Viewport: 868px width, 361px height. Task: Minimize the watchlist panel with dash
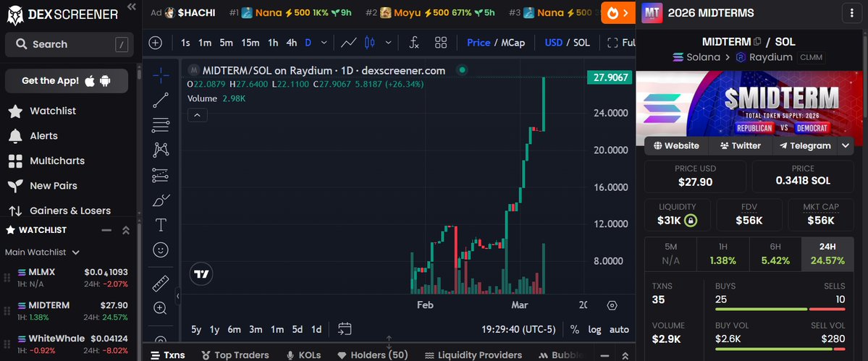click(x=106, y=230)
